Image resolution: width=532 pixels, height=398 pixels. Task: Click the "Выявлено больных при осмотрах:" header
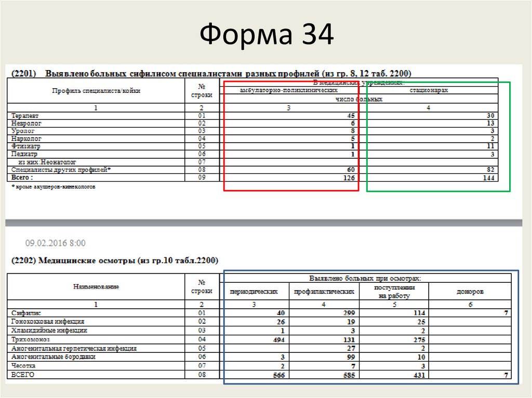[365, 278]
